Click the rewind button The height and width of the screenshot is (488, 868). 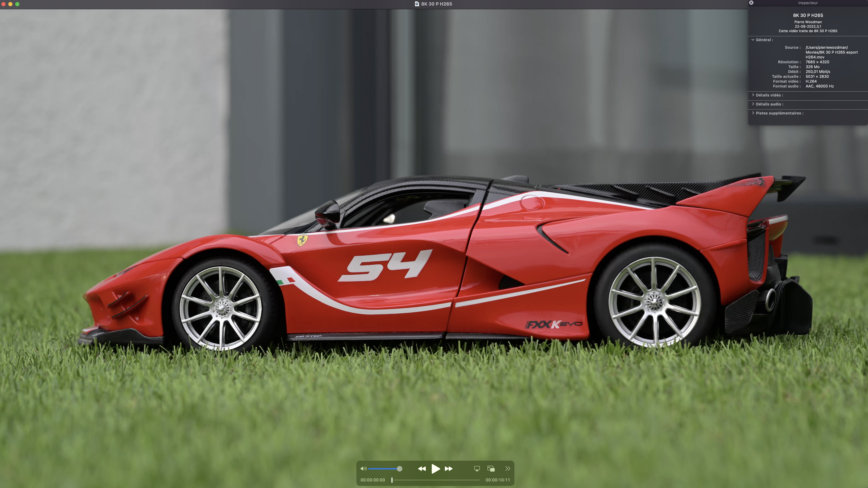pyautogui.click(x=422, y=468)
